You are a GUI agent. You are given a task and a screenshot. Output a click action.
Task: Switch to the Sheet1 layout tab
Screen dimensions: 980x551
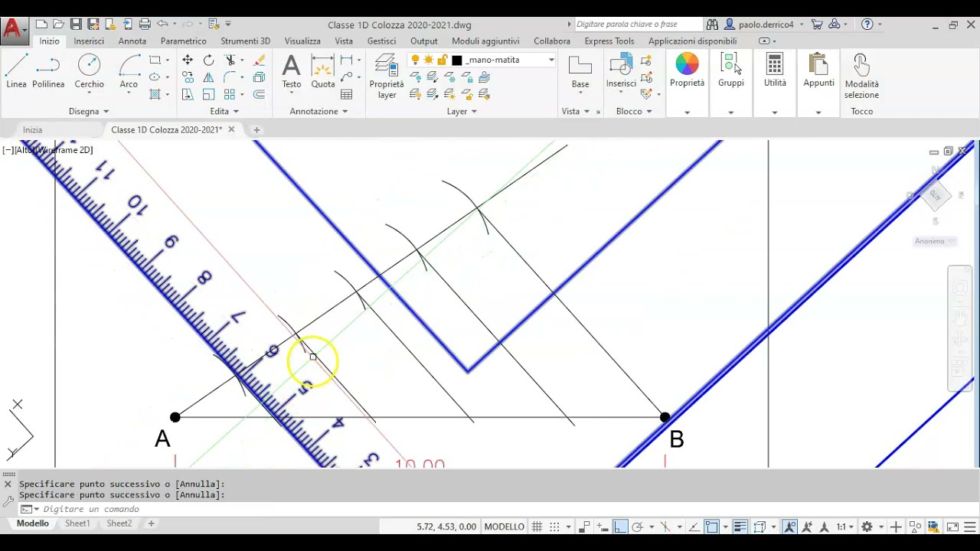(x=77, y=523)
